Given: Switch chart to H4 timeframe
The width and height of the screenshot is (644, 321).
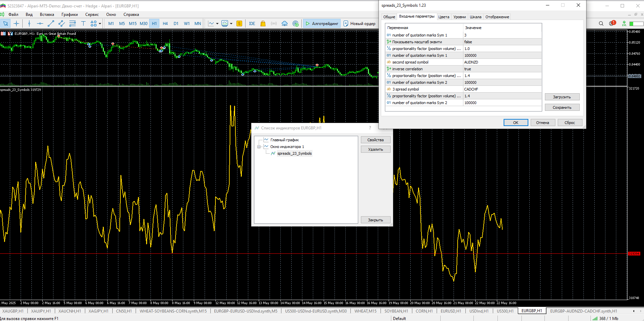Looking at the screenshot, I should (165, 23).
